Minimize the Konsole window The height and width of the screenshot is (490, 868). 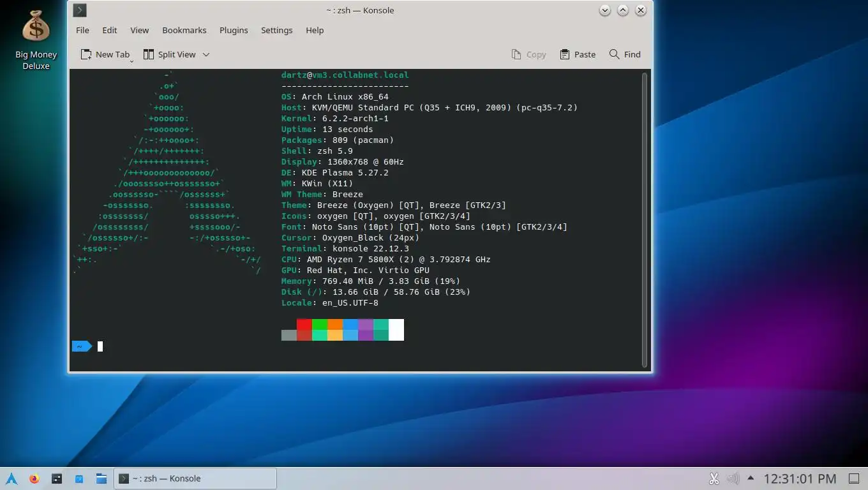pyautogui.click(x=605, y=10)
